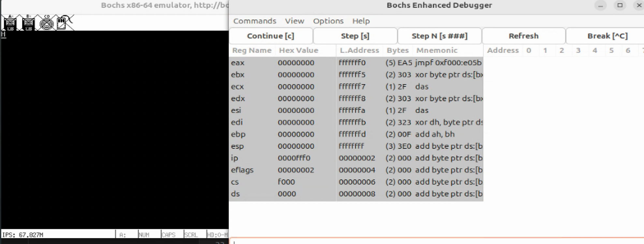Open the Commands menu

point(255,21)
